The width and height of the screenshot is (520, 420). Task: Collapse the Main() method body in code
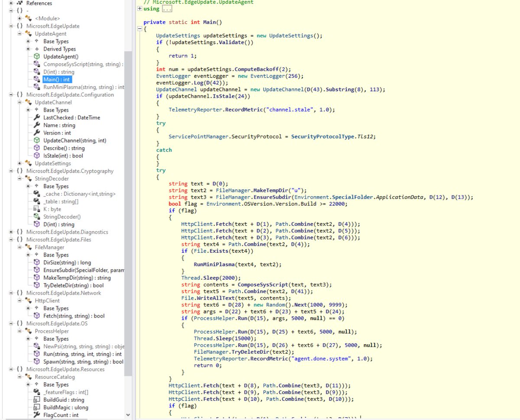[x=140, y=29]
